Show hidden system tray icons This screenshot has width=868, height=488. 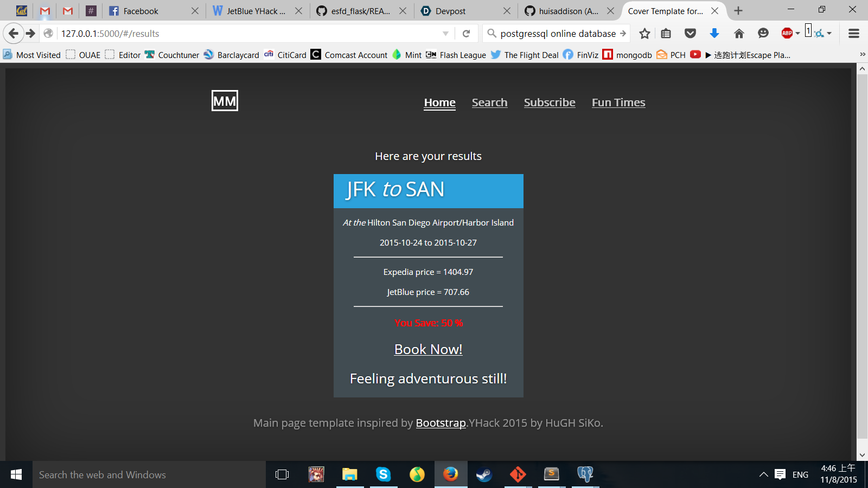(763, 474)
